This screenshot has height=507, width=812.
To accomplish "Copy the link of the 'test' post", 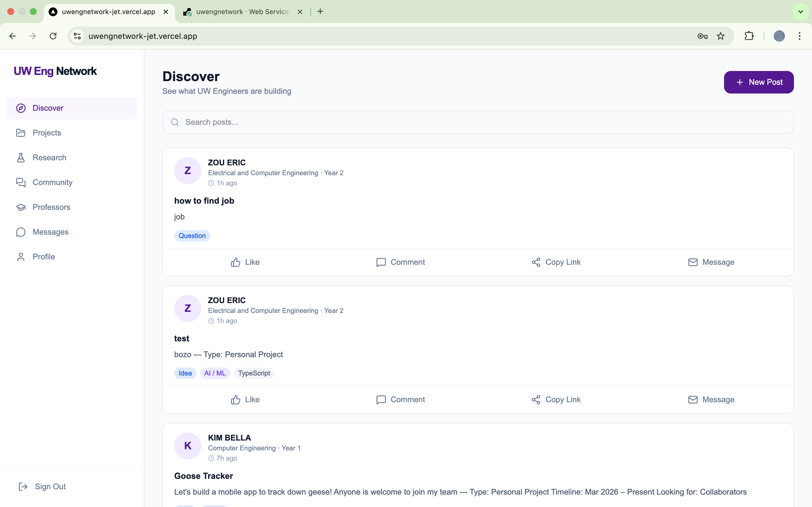I will click(x=556, y=400).
